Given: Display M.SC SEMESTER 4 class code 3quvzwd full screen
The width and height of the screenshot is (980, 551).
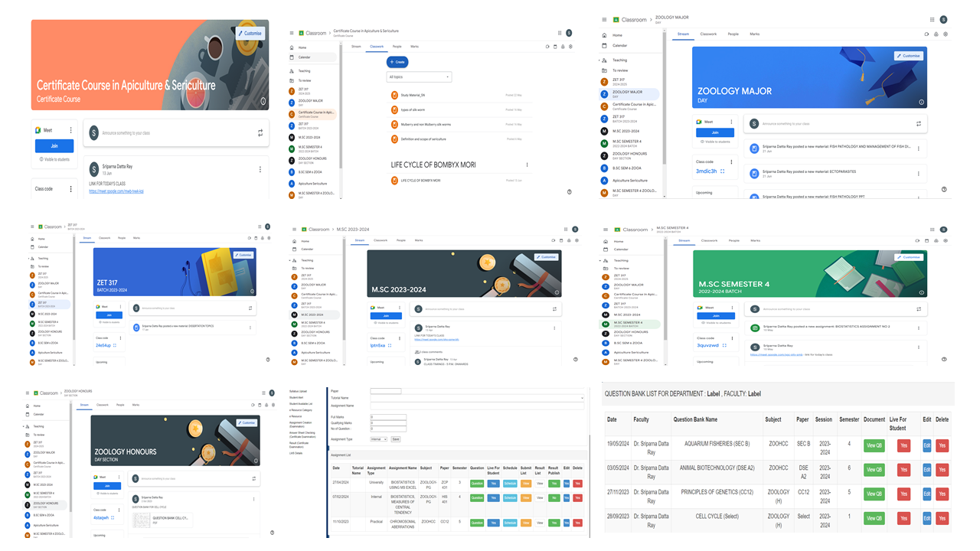Looking at the screenshot, I should point(724,345).
